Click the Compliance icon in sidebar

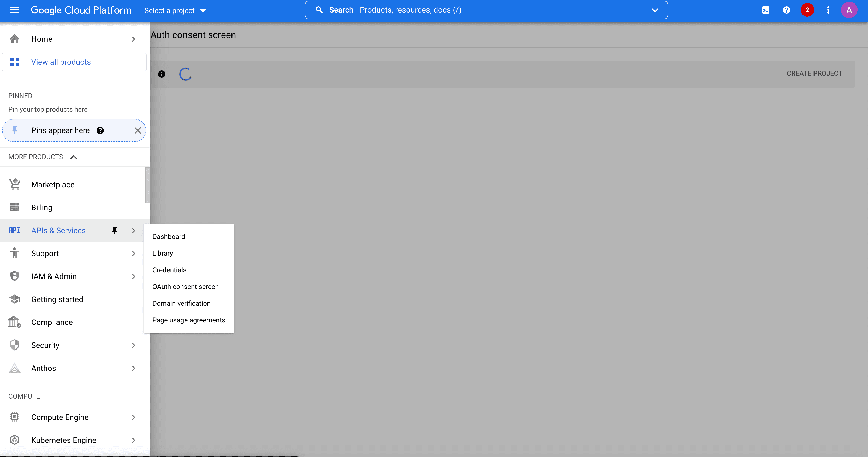(x=15, y=322)
